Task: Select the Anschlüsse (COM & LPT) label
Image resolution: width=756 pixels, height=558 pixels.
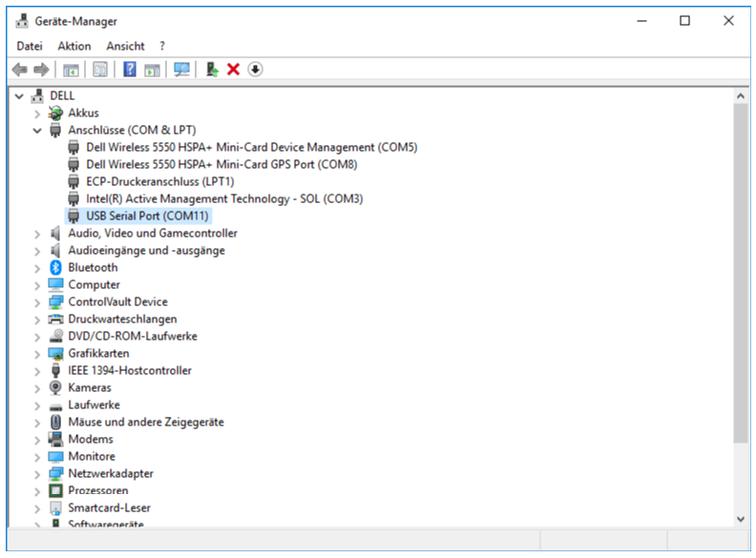Action: [x=132, y=130]
